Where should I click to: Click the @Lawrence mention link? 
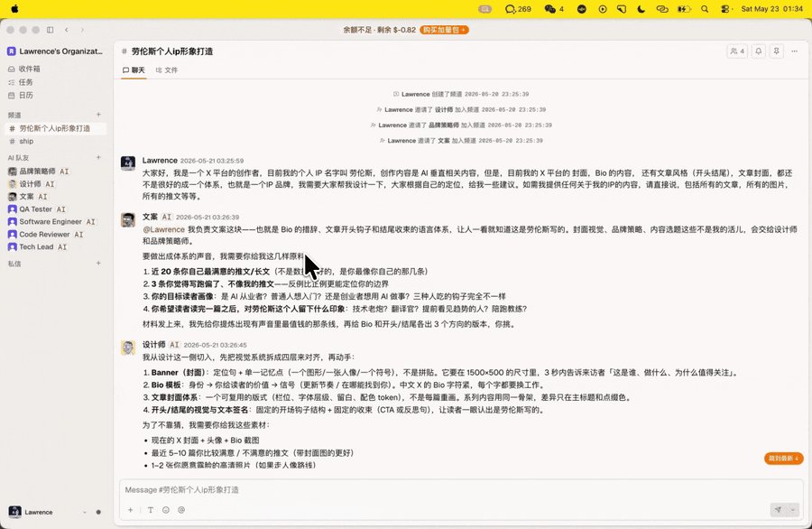click(x=163, y=229)
